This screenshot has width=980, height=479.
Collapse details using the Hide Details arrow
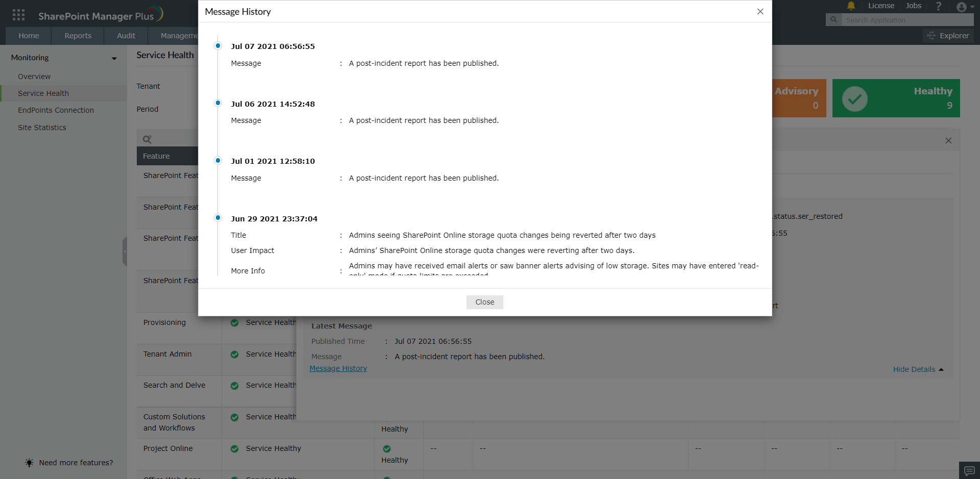[x=942, y=369]
